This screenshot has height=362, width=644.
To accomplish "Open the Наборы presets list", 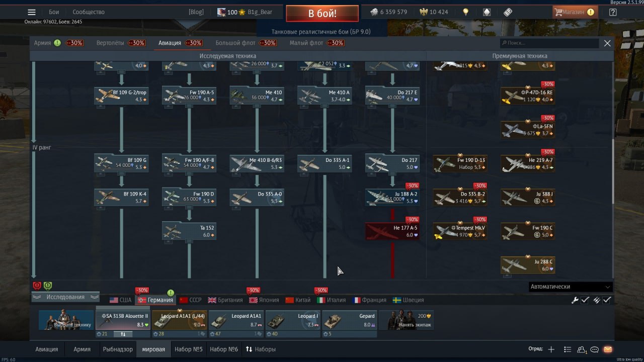I will coord(261,349).
